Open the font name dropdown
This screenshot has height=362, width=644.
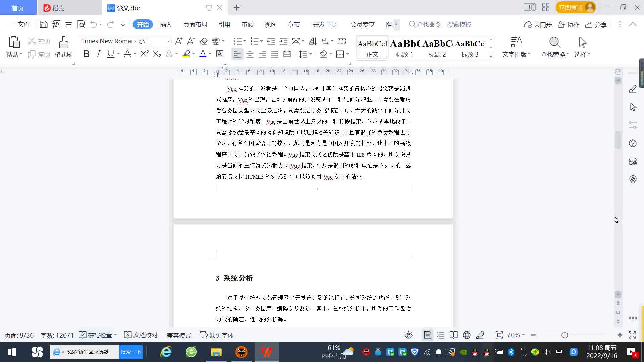point(135,41)
